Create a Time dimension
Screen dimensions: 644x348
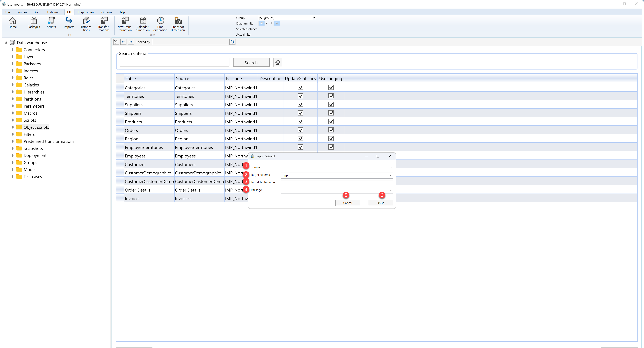tap(160, 24)
